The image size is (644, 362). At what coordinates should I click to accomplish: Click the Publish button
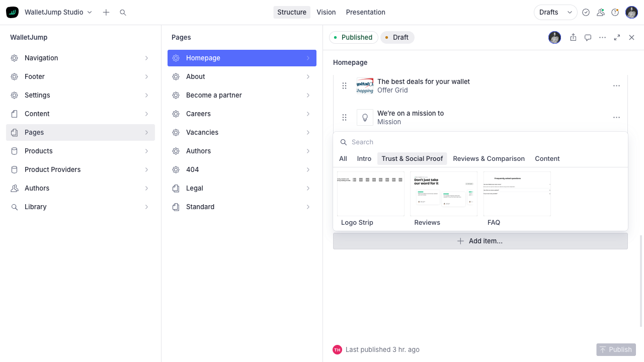point(616,349)
